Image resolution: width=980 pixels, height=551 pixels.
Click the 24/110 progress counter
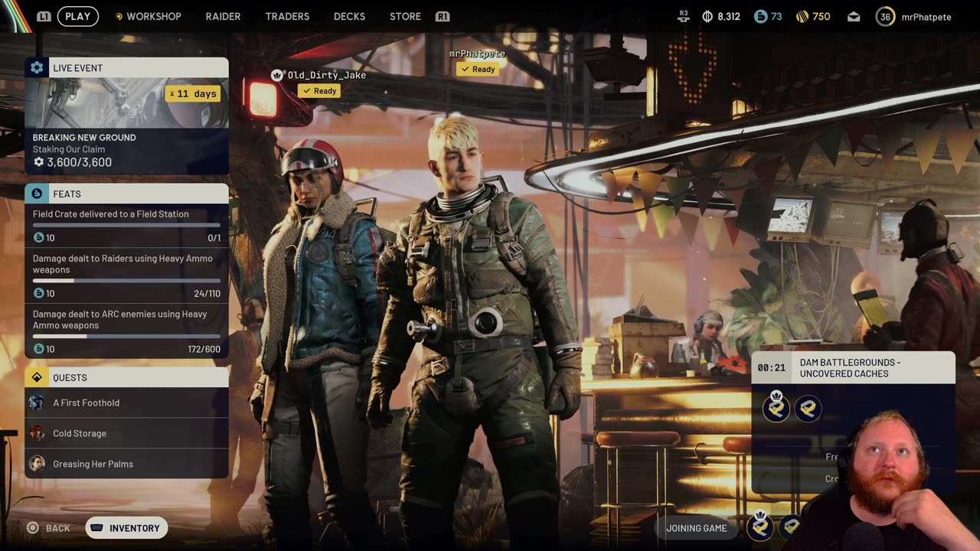(207, 294)
